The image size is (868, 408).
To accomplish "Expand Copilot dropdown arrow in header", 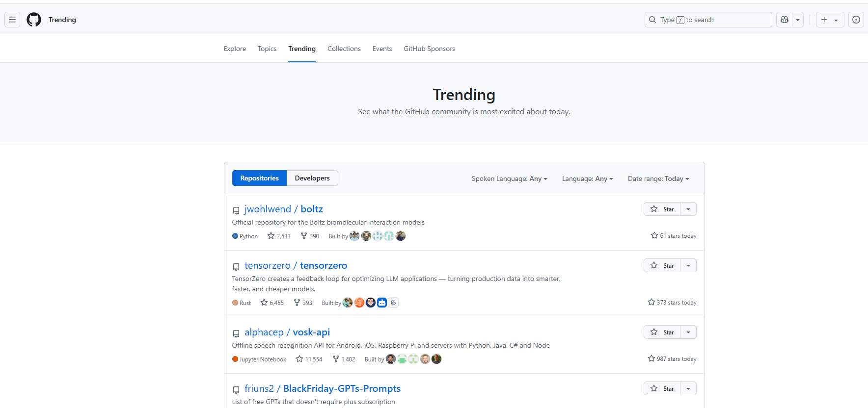I will 798,20.
